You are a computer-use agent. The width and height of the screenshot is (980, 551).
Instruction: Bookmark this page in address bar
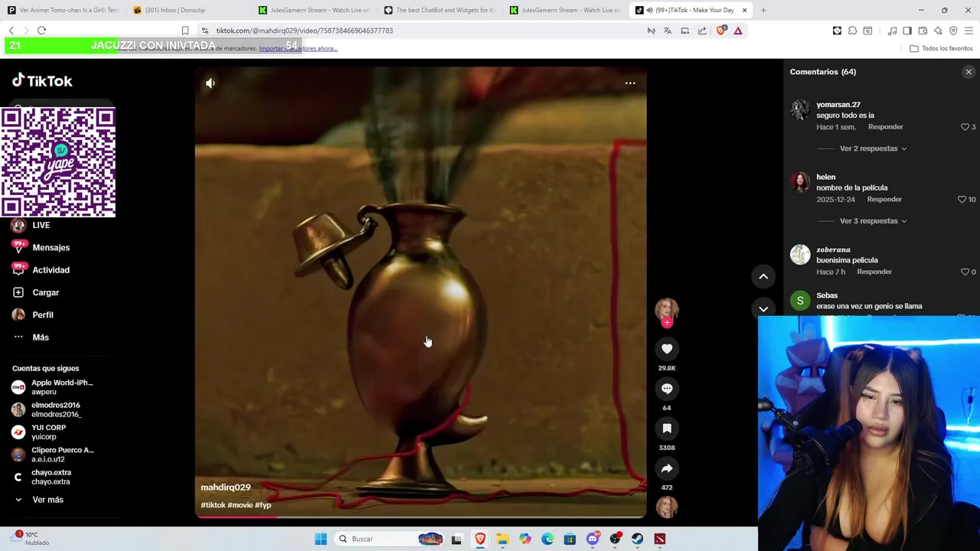(185, 31)
